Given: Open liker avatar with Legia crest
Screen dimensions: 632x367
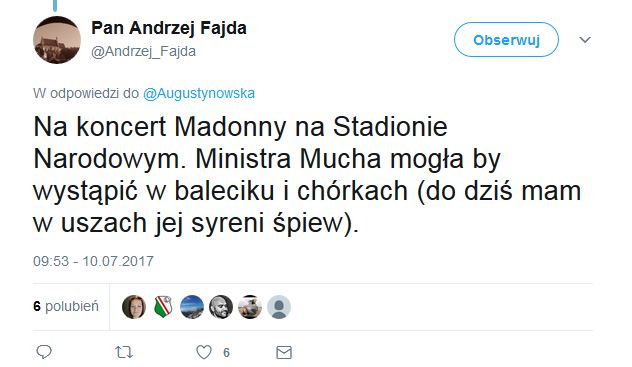Looking at the screenshot, I should pyautogui.click(x=163, y=307).
